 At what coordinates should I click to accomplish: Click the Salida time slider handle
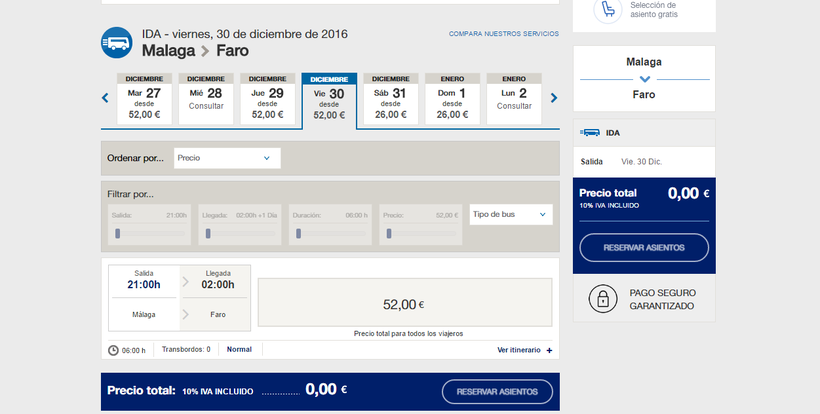118,234
